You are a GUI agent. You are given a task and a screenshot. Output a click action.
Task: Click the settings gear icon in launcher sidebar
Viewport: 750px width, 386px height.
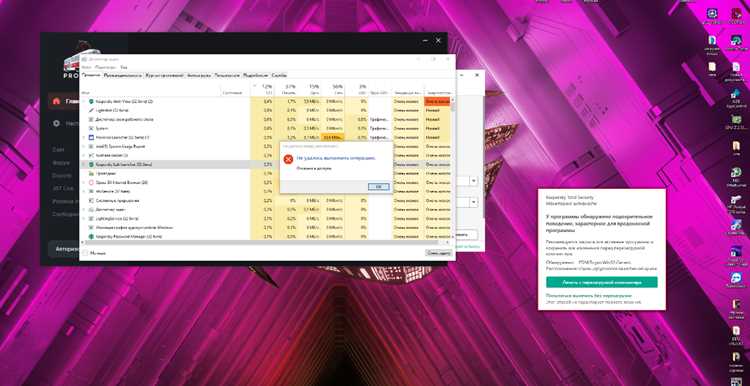(56, 123)
